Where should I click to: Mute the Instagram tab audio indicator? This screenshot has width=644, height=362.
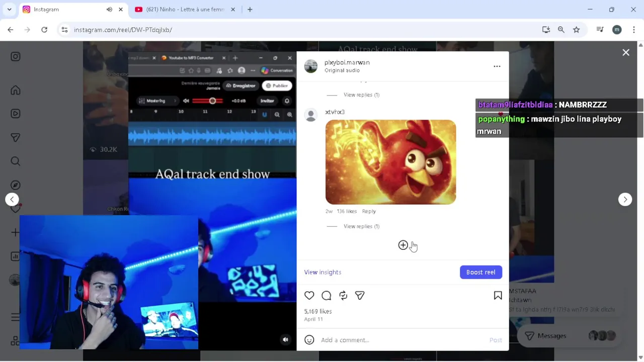click(x=109, y=10)
